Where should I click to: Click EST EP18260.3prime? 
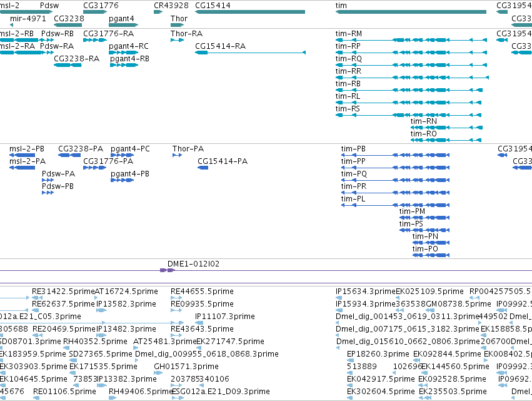coord(351,360)
